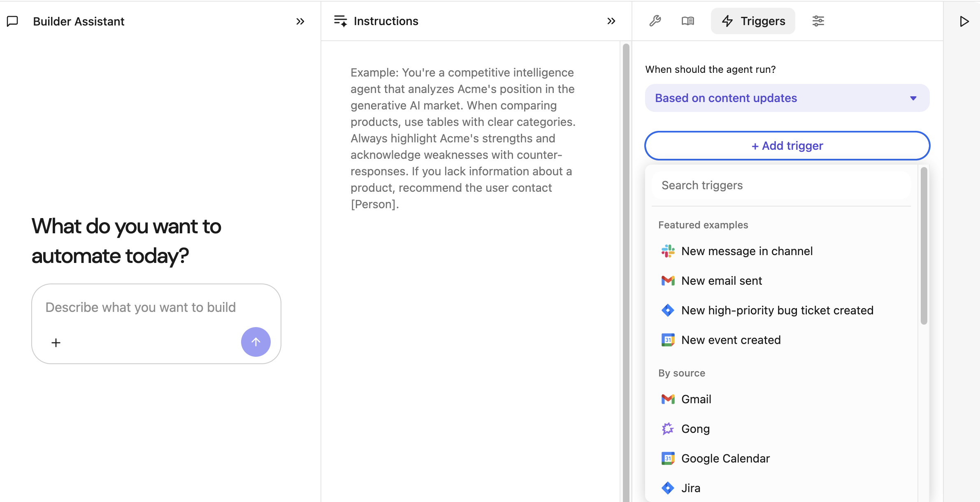The width and height of the screenshot is (980, 502).
Task: Click the plus attachment icon
Action: point(56,342)
